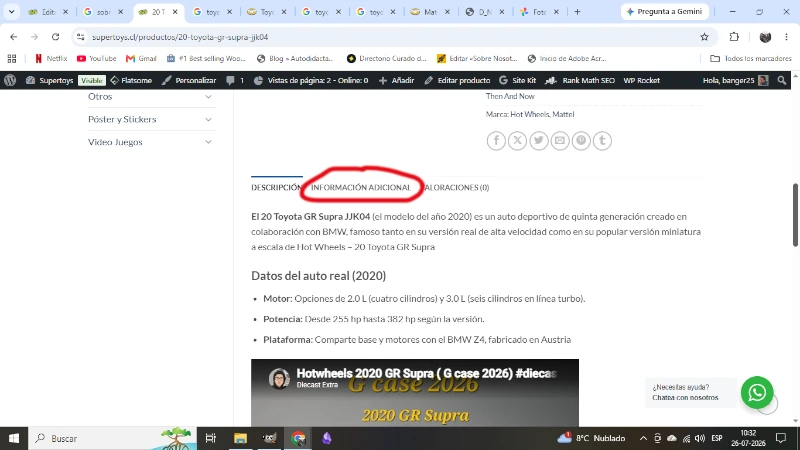
Task: Open Site Kit admin item
Action: 517,80
